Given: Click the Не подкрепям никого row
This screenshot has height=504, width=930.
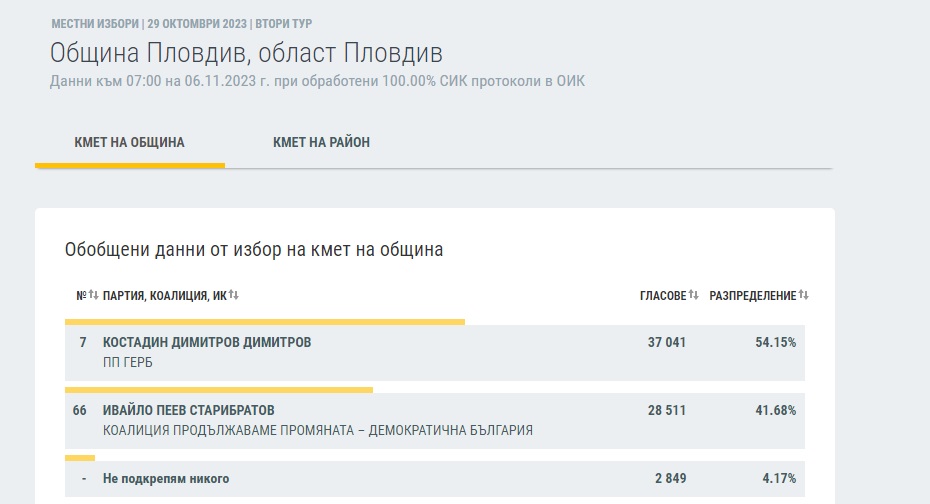Looking at the screenshot, I should pyautogui.click(x=166, y=479).
